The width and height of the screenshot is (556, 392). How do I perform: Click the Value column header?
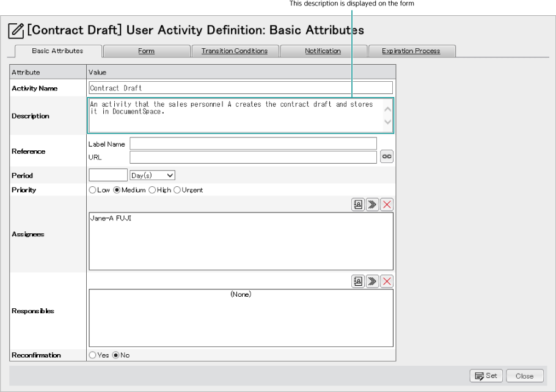click(241, 72)
